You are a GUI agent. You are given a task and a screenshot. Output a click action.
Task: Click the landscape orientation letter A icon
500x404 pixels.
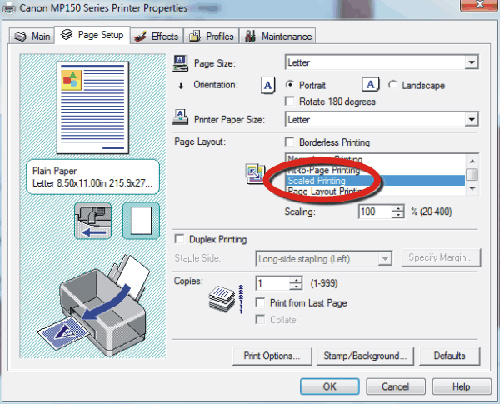371,85
